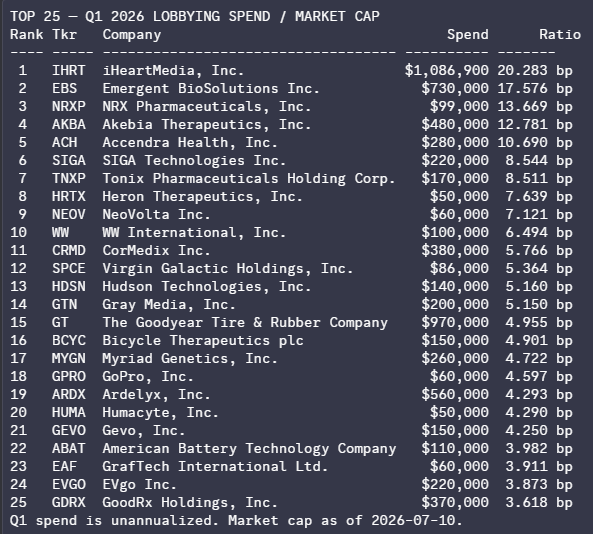Click the spend value '$380,000'

[x=455, y=250]
